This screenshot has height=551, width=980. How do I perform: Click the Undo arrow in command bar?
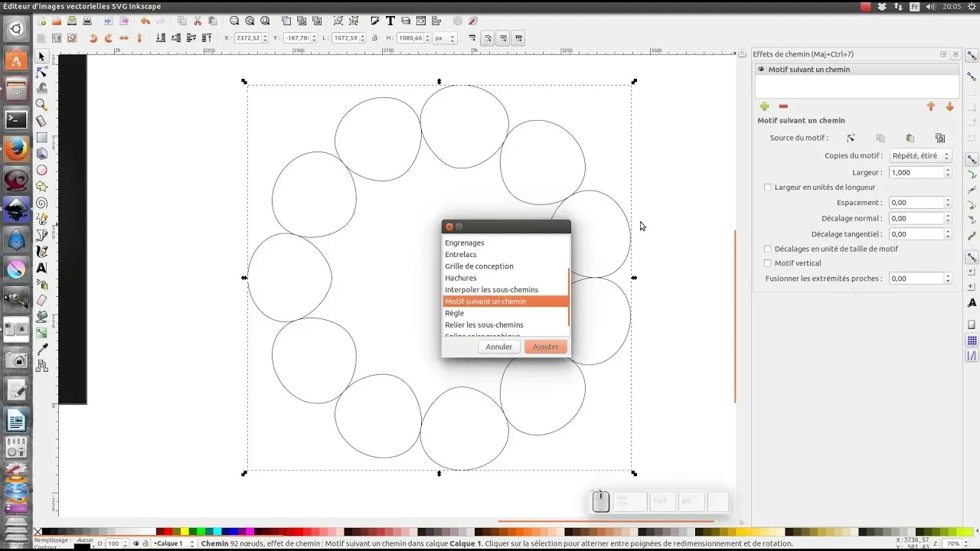point(145,21)
